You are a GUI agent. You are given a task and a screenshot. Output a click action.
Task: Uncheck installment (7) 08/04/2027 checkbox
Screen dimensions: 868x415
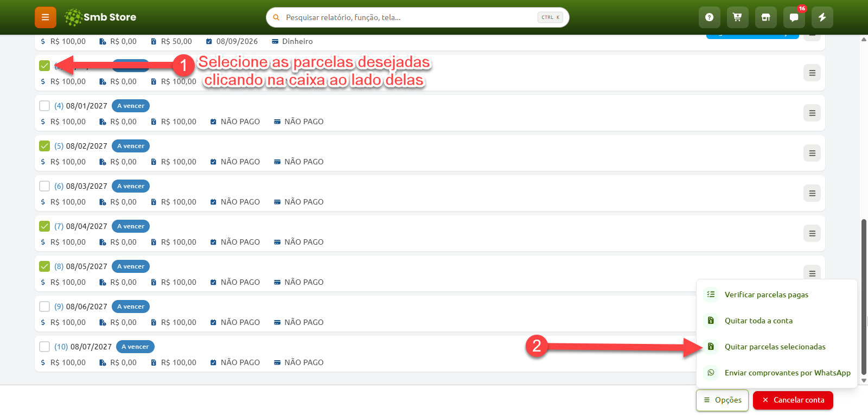[44, 226]
